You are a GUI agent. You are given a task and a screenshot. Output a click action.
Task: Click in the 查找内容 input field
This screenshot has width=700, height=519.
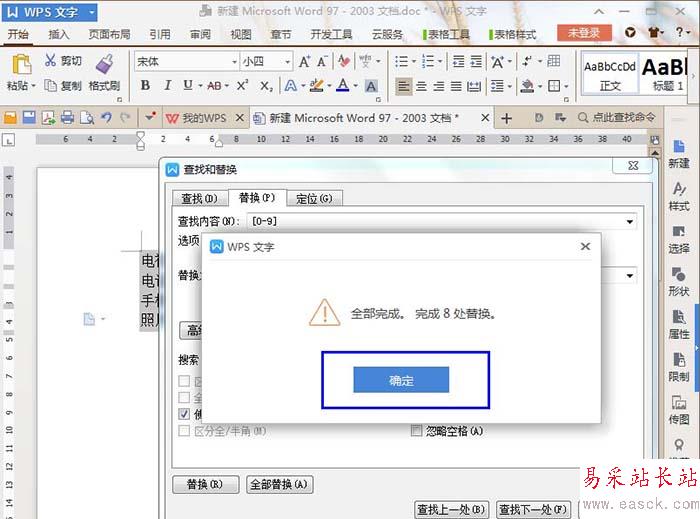pos(436,221)
